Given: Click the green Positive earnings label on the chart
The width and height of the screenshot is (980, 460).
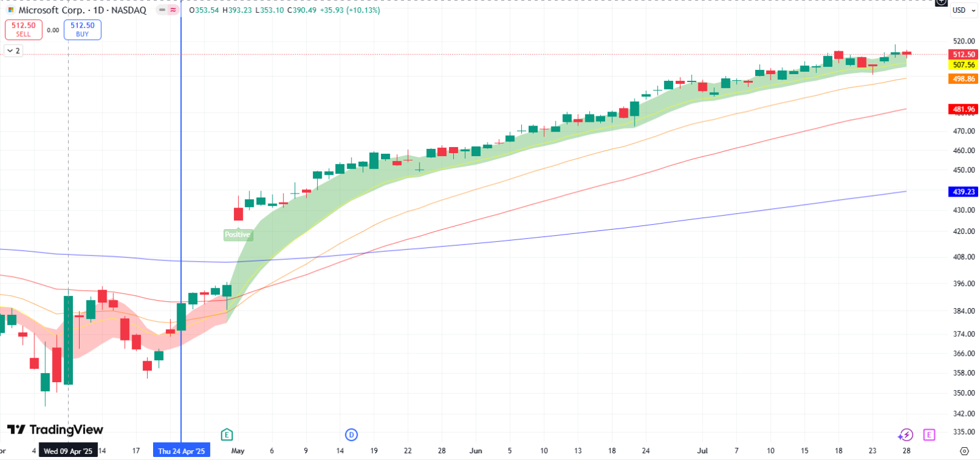Looking at the screenshot, I should (238, 235).
